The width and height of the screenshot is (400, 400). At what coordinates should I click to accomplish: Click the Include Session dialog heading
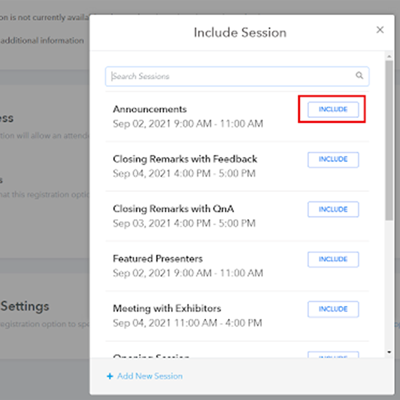point(240,33)
